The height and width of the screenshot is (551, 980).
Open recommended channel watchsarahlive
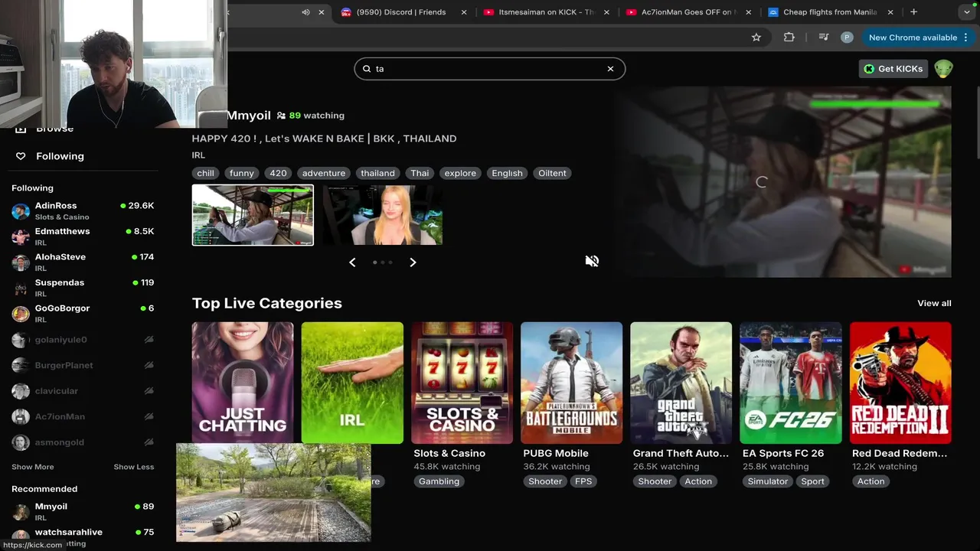click(83, 536)
